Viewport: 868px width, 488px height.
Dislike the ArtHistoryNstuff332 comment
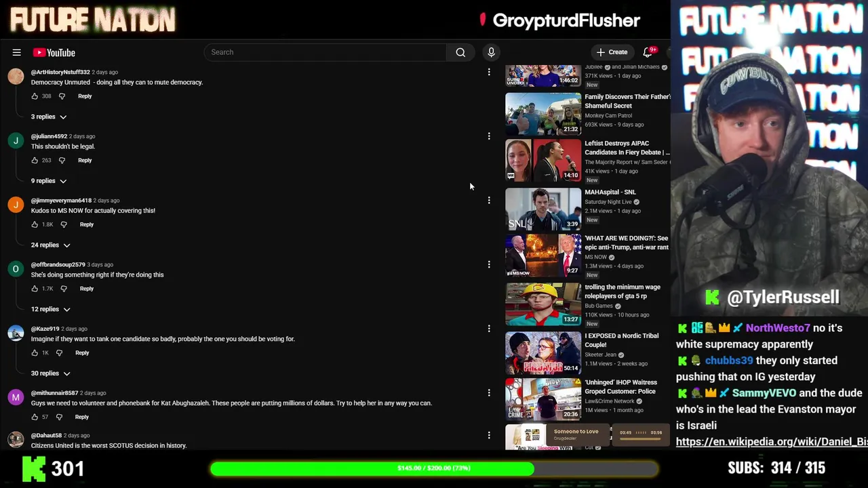pyautogui.click(x=62, y=96)
